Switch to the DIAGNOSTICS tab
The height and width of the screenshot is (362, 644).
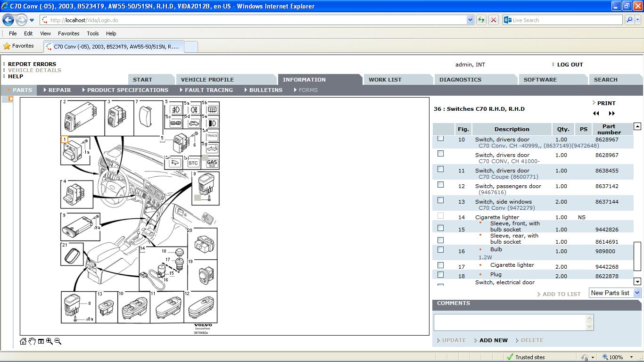pos(460,80)
